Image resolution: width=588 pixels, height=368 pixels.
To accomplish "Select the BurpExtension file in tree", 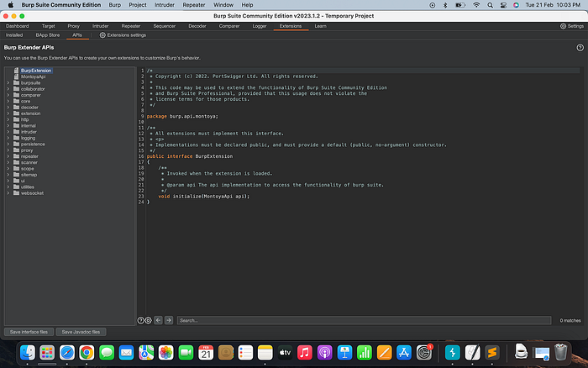I will pyautogui.click(x=36, y=71).
